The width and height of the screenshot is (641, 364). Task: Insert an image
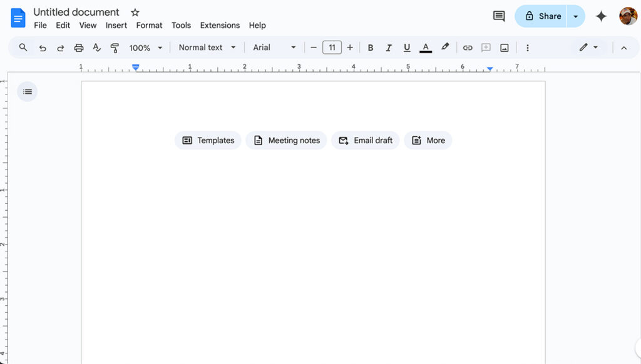(505, 47)
